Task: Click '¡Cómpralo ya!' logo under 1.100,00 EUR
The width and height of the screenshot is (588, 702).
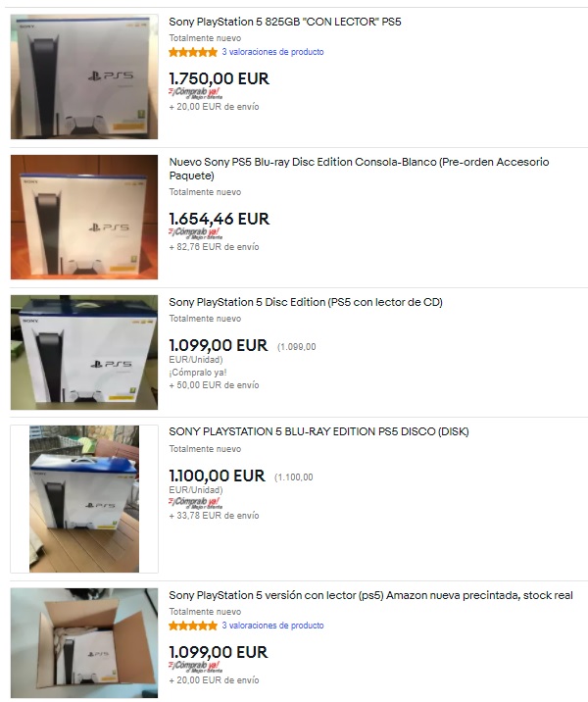Action: point(195,503)
